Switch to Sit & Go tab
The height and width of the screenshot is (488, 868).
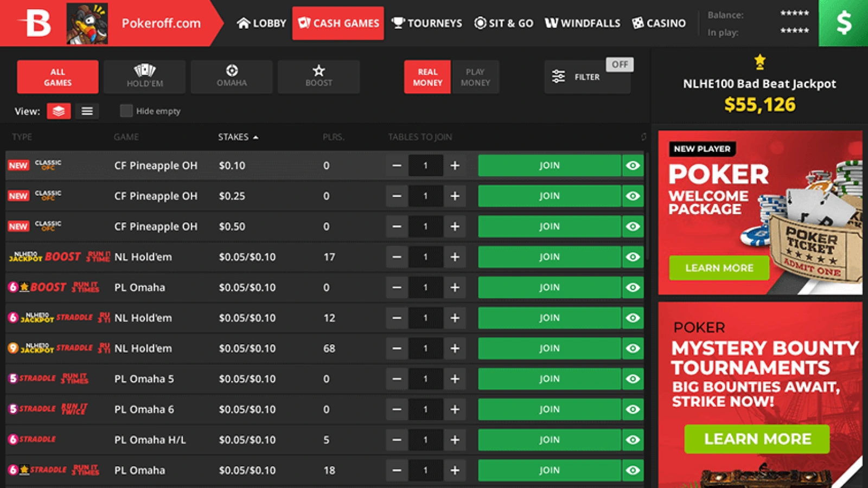pyautogui.click(x=503, y=23)
